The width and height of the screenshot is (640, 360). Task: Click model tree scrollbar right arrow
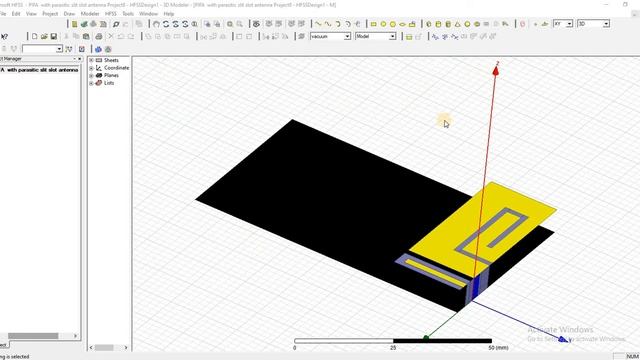click(126, 348)
